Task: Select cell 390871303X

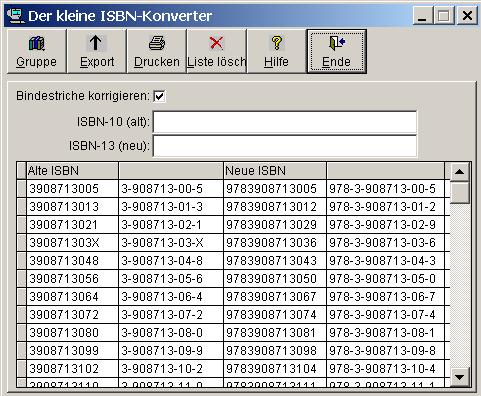Action: [x=72, y=243]
